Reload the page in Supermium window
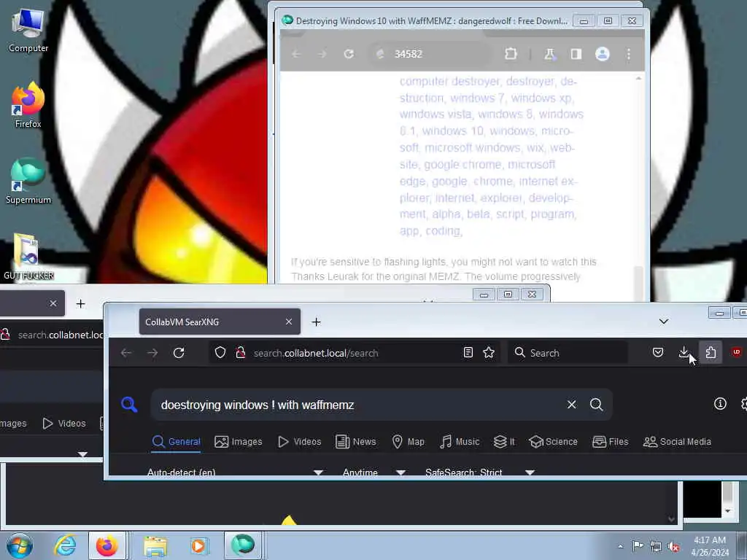The height and width of the screenshot is (560, 747). [x=349, y=54]
